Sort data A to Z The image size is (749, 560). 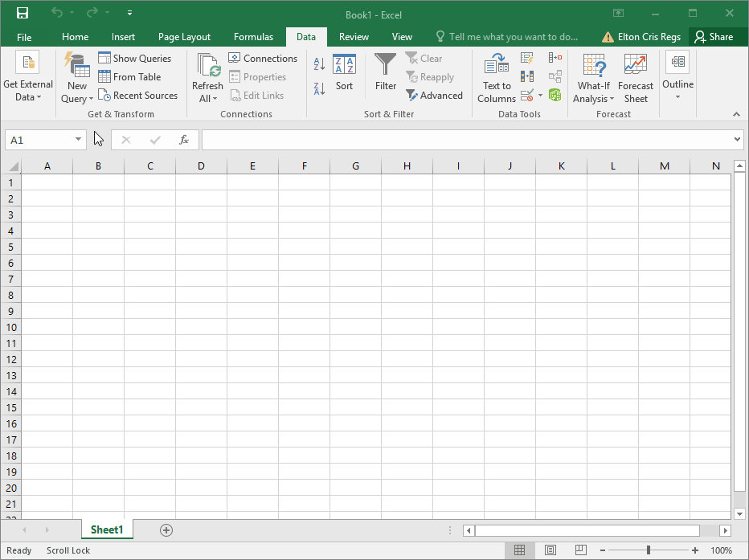[317, 63]
